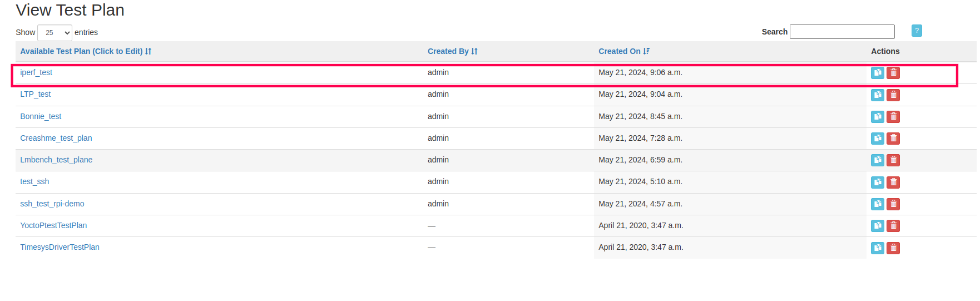Delete the TimesysDriverTestPlan entry
The height and width of the screenshot is (301, 980).
pyautogui.click(x=893, y=248)
